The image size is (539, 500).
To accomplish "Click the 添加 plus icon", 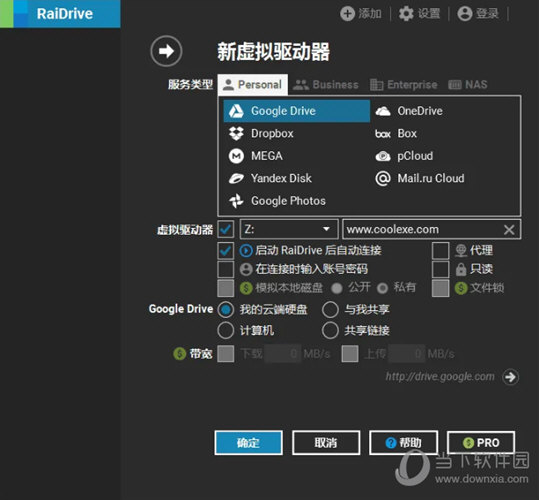I will [x=347, y=14].
